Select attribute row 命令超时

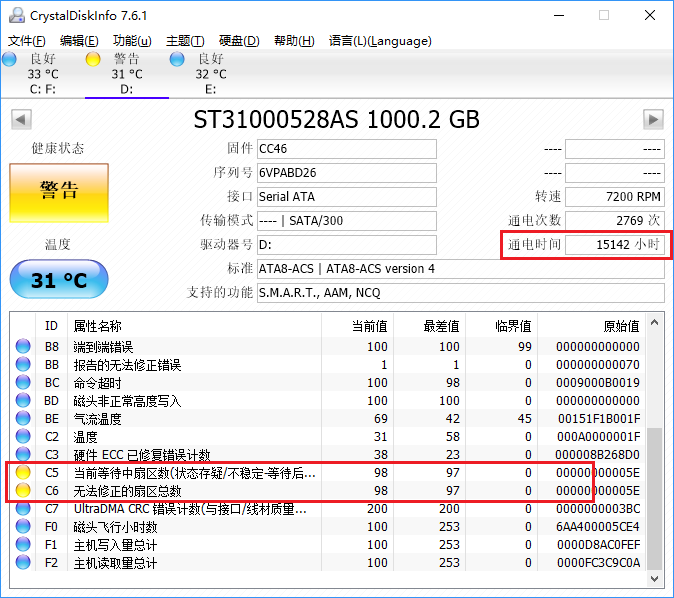click(328, 383)
